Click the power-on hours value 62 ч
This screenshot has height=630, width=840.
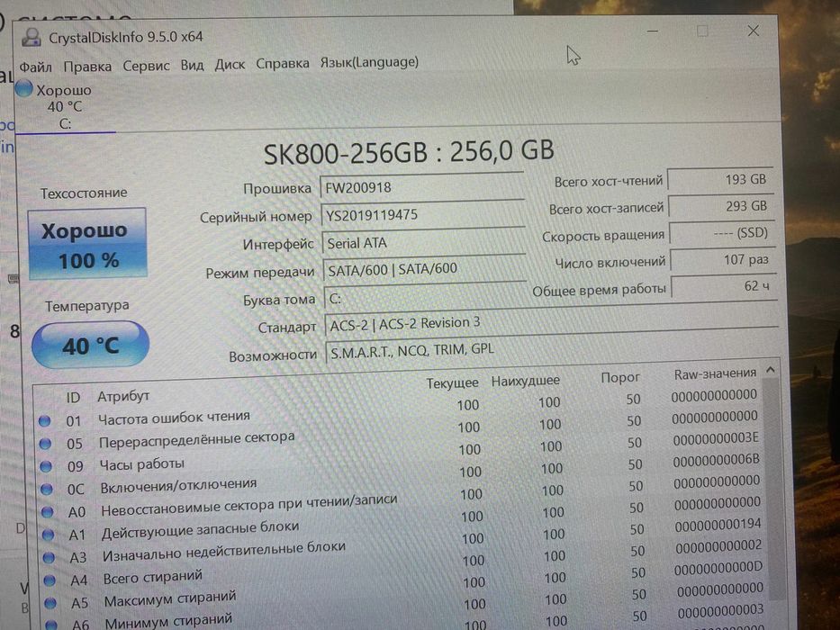724,286
